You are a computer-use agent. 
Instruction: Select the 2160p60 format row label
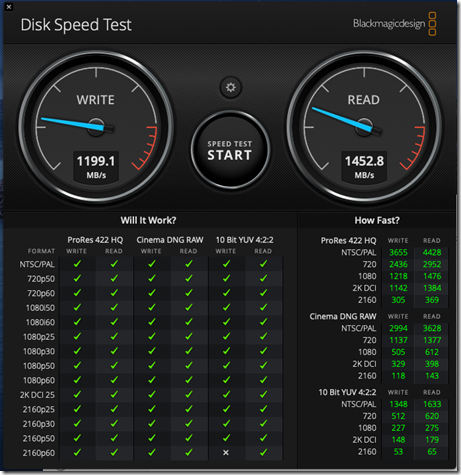39,453
